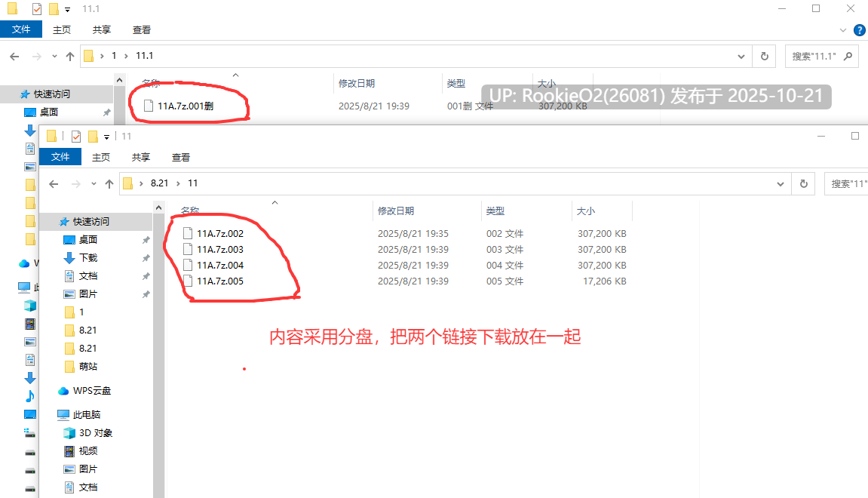Select 此电脑 in 11 window sidebar
This screenshot has height=498, width=868.
[x=87, y=415]
